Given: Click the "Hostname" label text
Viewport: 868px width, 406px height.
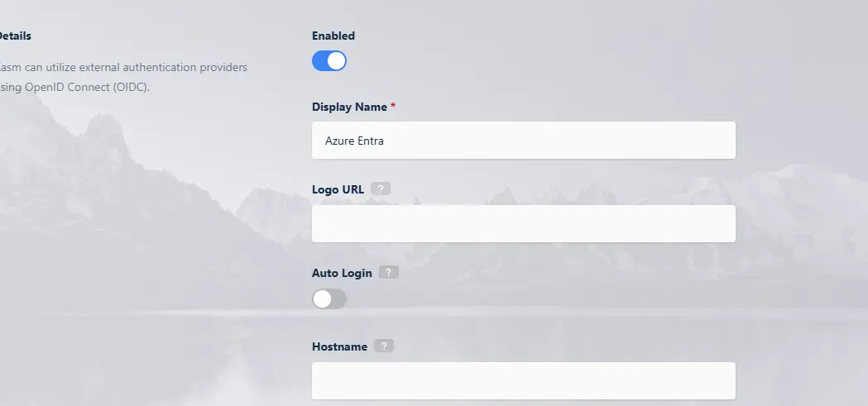Looking at the screenshot, I should (339, 346).
